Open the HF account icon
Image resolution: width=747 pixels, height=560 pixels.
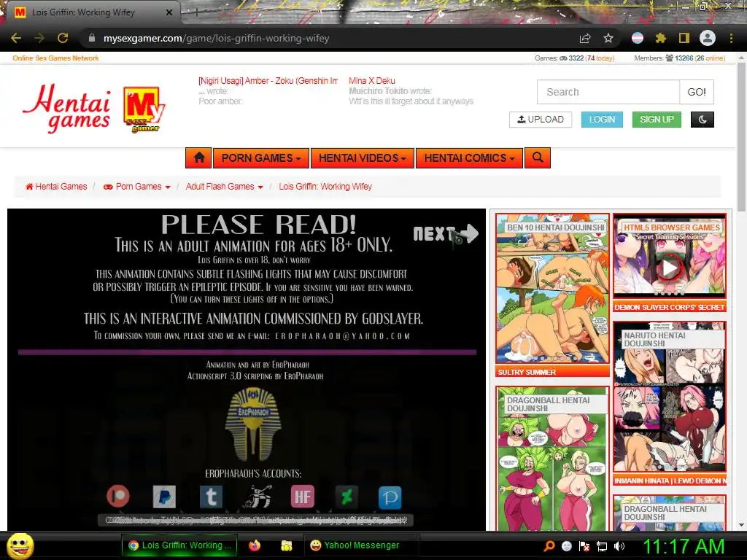pyautogui.click(x=303, y=497)
